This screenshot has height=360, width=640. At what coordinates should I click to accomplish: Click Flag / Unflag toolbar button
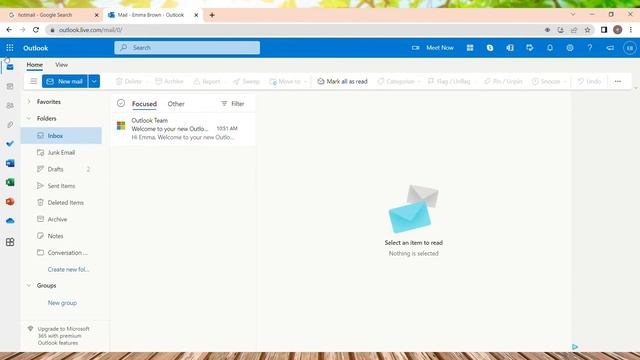click(449, 81)
